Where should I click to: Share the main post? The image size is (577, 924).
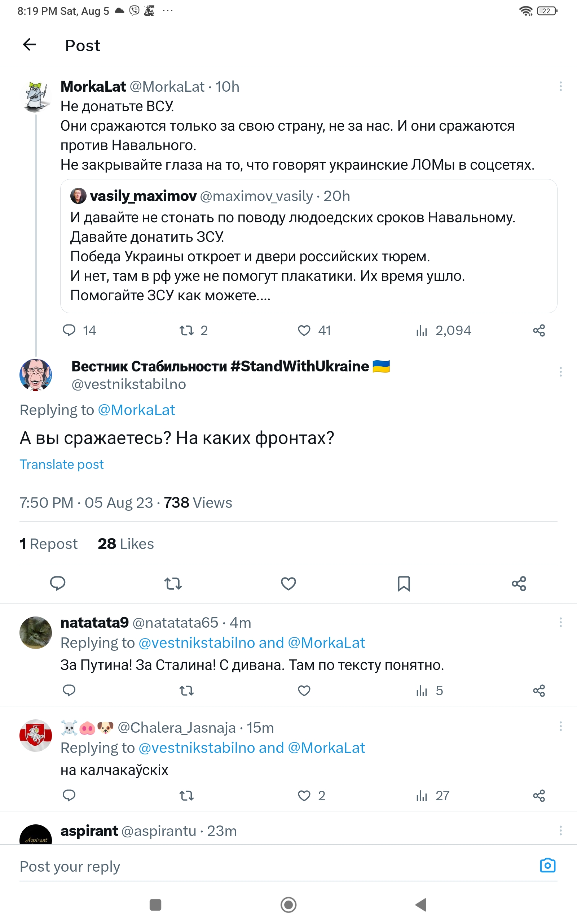pyautogui.click(x=519, y=583)
